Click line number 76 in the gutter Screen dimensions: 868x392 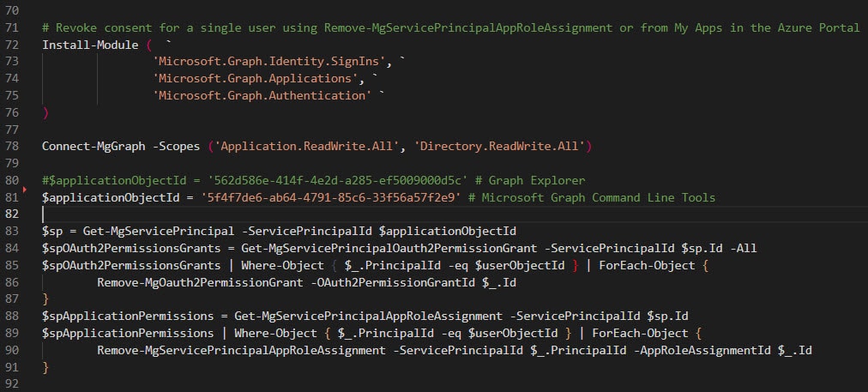click(x=12, y=112)
